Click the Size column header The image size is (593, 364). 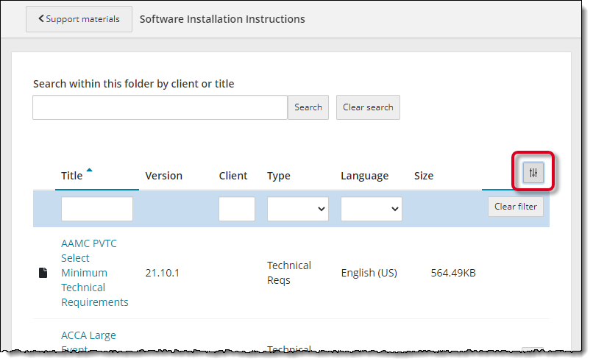pyautogui.click(x=423, y=176)
